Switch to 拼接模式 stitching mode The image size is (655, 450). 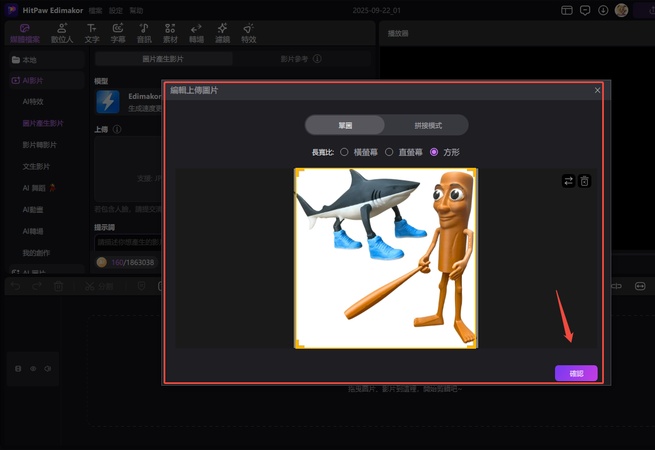click(428, 125)
